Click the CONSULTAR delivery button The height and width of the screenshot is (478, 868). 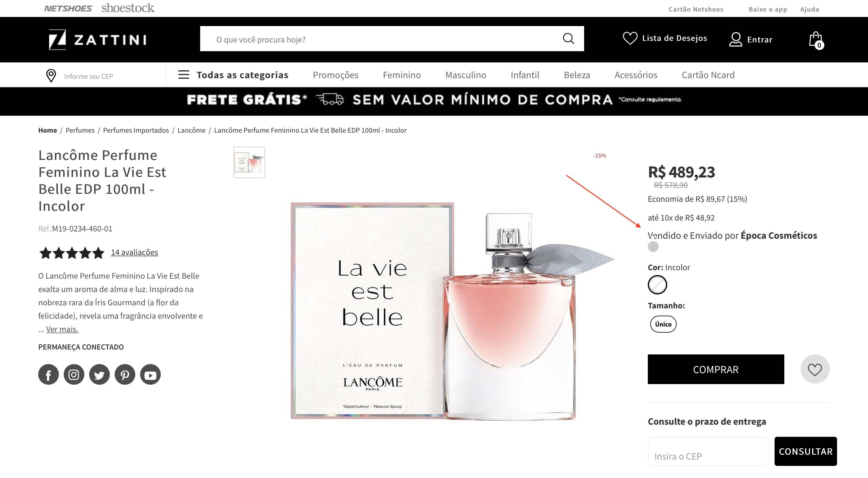coord(805,451)
